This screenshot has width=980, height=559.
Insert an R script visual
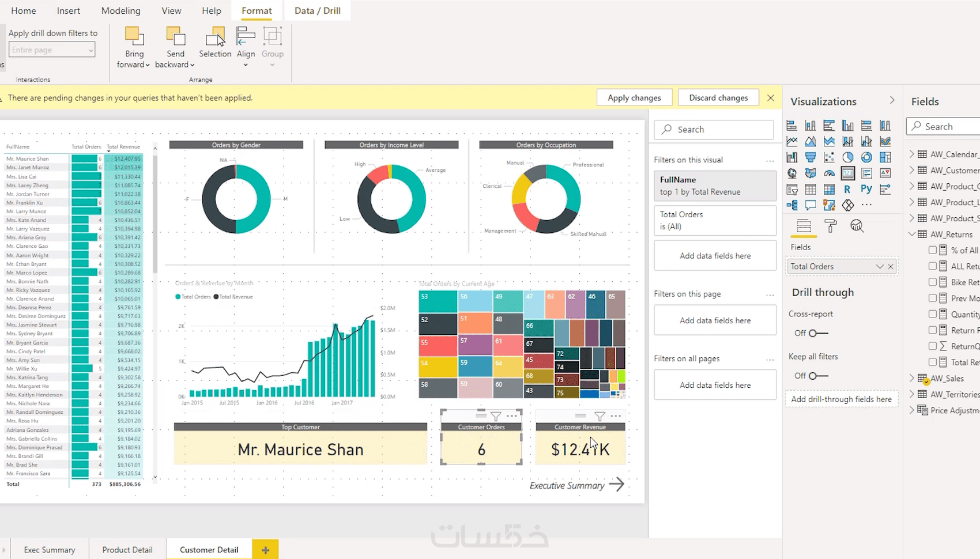tap(847, 188)
